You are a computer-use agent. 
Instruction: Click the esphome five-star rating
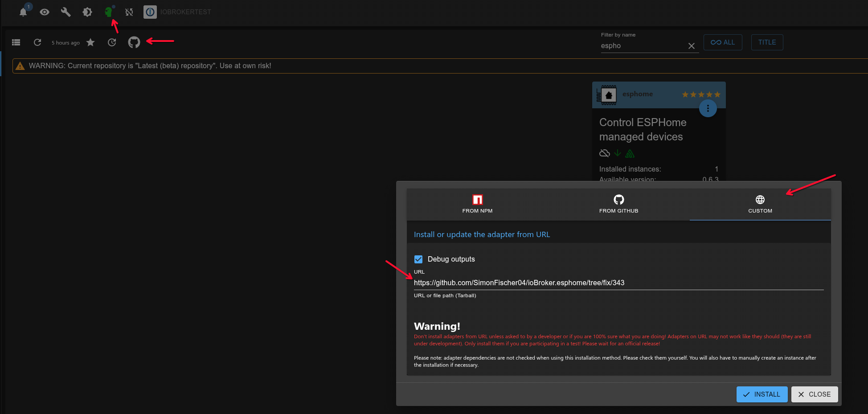[701, 94]
